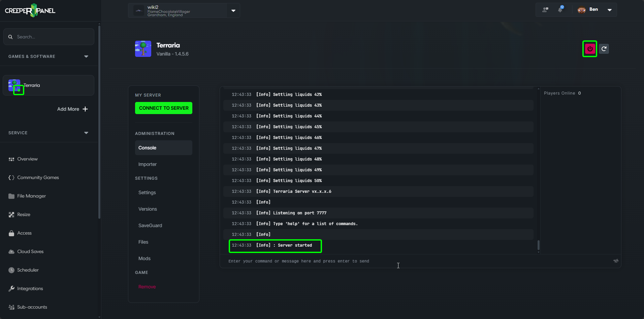
Task: Click the console log scrollbar thumb
Action: click(x=539, y=245)
